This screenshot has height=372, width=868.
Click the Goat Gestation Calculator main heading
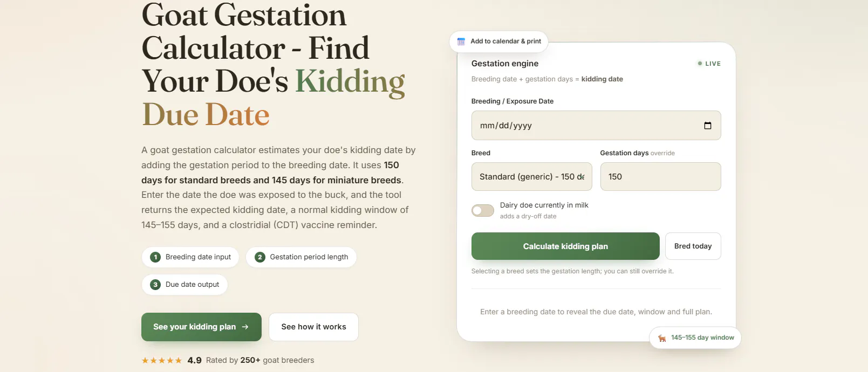point(274,65)
